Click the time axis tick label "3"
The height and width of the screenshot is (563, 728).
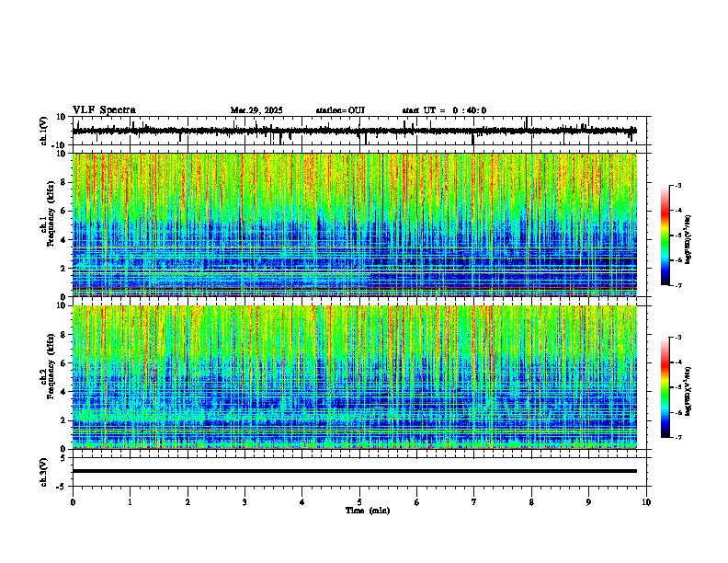tap(245, 502)
